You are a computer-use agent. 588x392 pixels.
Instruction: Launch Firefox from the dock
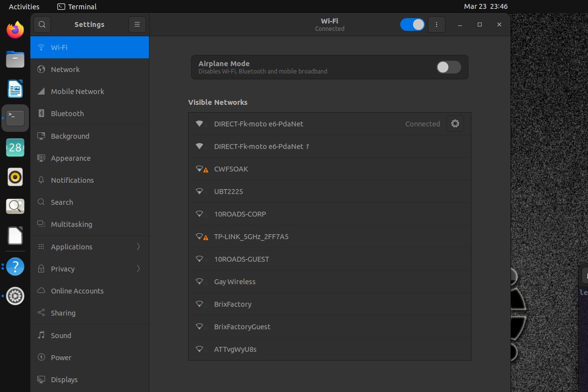[x=15, y=30]
